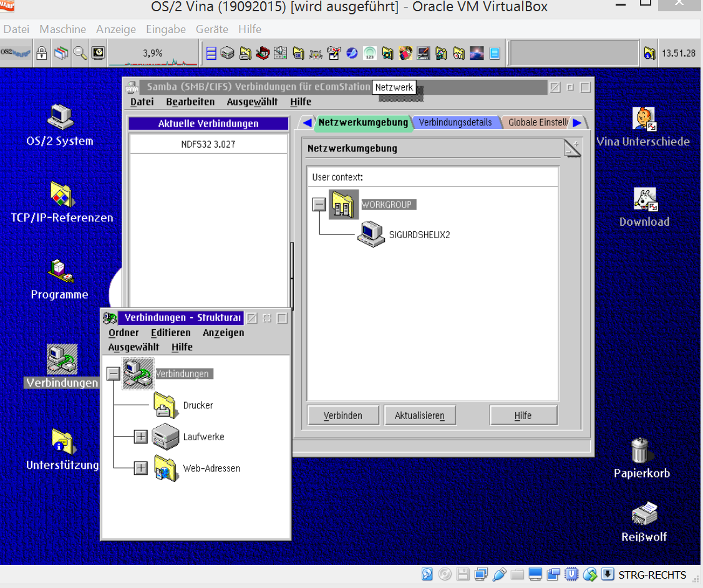Open VirtualBox Geräte menu
The image size is (703, 588).
(x=212, y=29)
